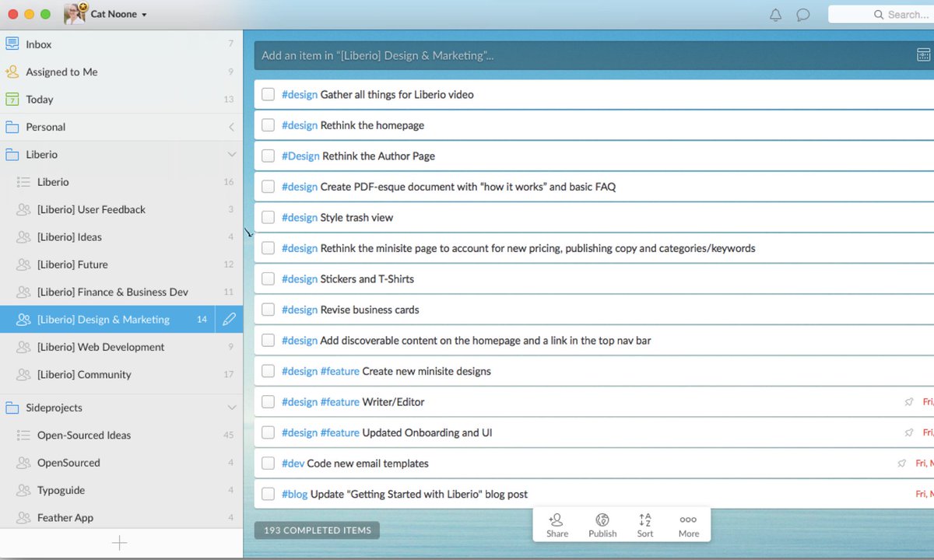
Task: Tick the Revise business cards checkbox
Action: point(268,310)
